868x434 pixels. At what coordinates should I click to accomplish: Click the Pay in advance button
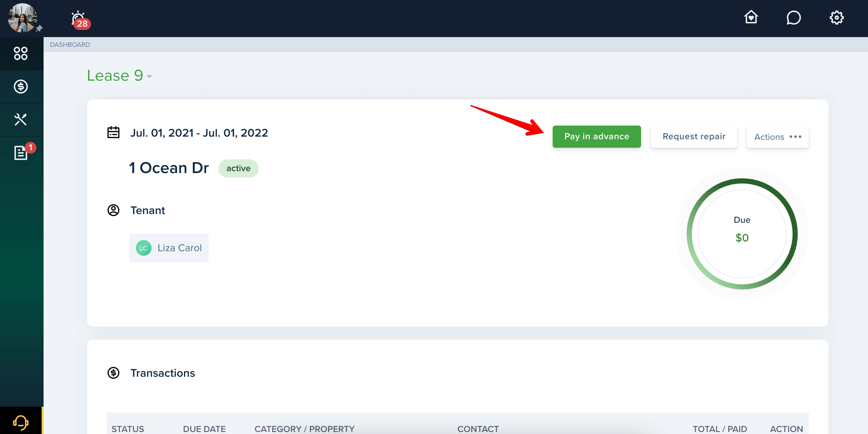point(597,137)
